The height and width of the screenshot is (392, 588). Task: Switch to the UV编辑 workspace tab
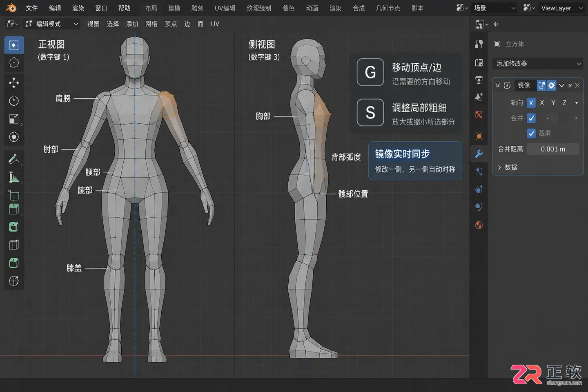pyautogui.click(x=225, y=8)
